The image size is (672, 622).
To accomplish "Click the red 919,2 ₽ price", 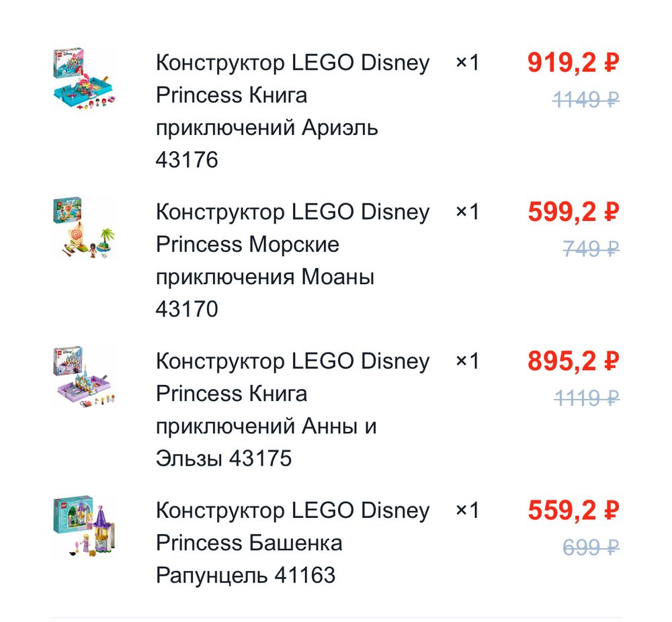I will [573, 63].
